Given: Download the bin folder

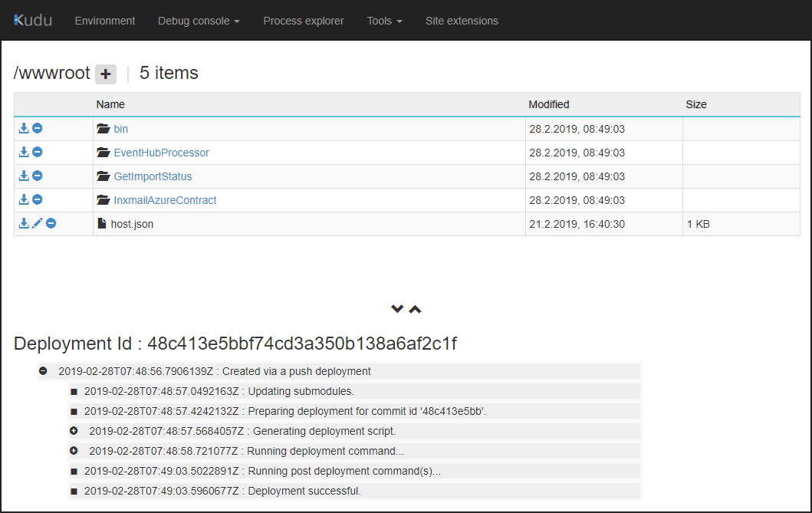Looking at the screenshot, I should pyautogui.click(x=24, y=128).
